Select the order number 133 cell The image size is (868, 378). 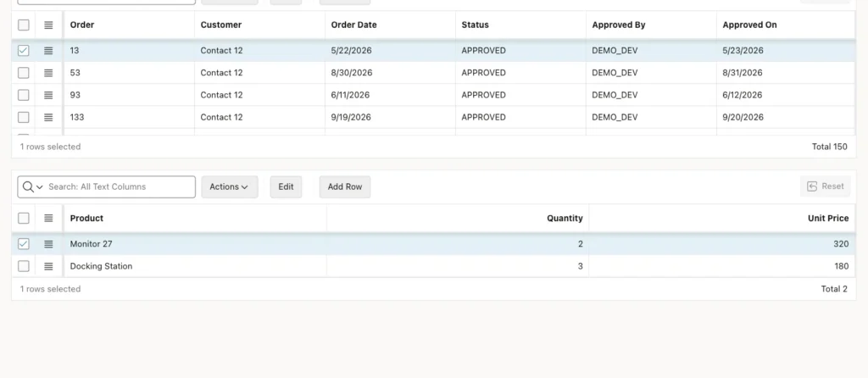coord(129,117)
